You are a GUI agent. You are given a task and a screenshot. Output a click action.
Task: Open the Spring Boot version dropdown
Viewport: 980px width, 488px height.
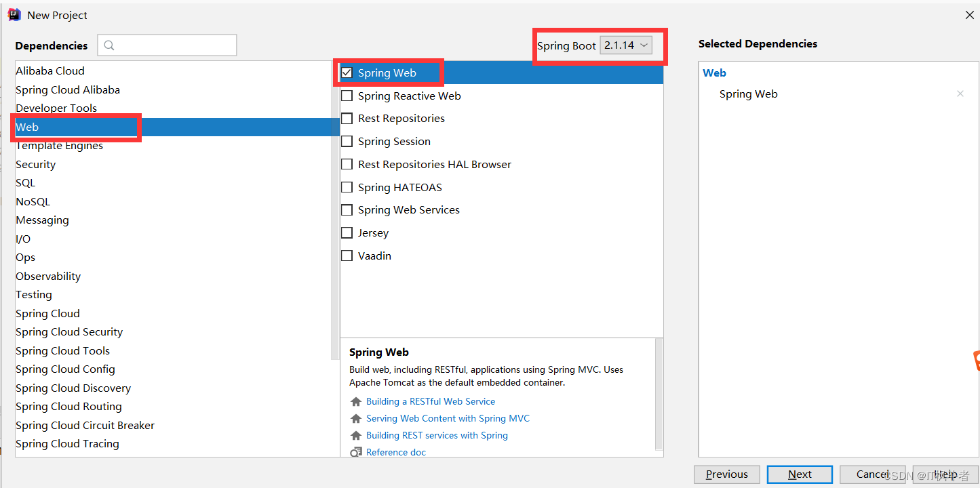626,45
